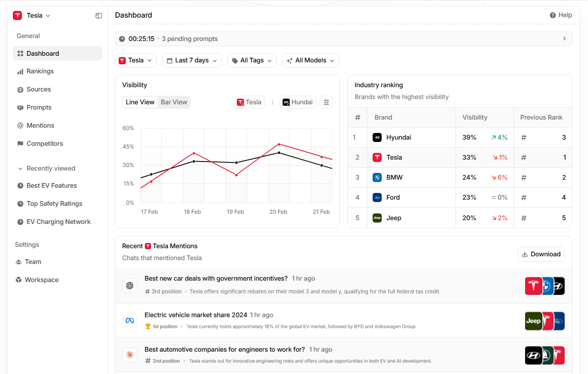Click the Dashboard page title
Viewport: 588px width, 374px height.
pyautogui.click(x=133, y=15)
